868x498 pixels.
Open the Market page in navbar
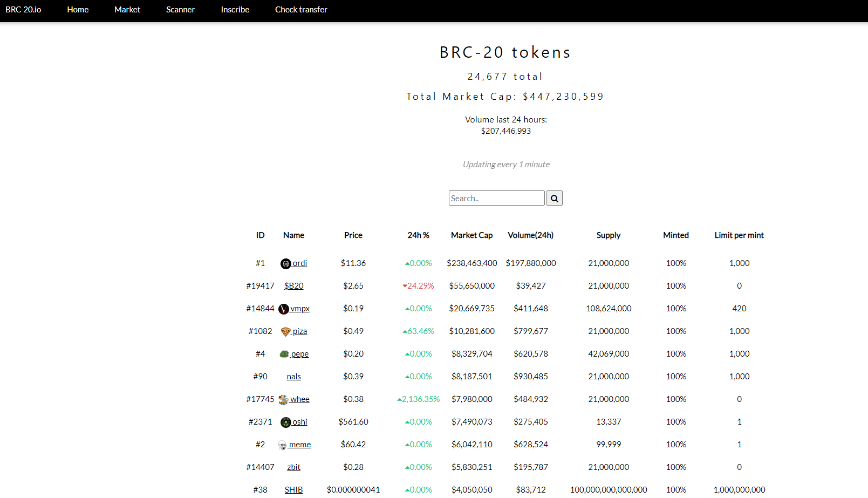pos(127,10)
